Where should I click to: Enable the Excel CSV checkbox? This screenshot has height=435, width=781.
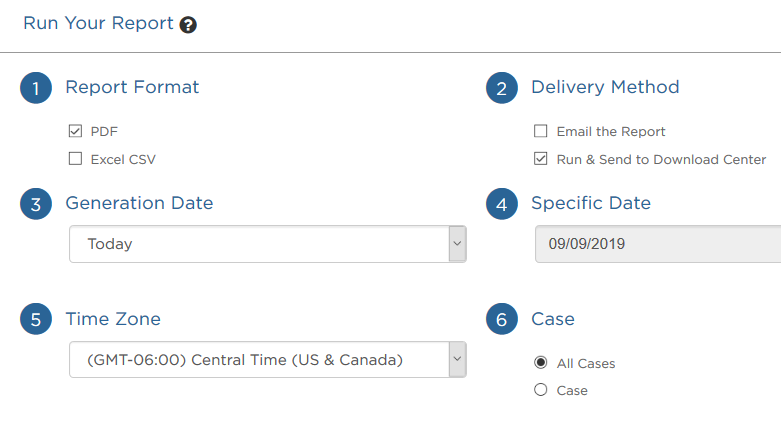75,159
